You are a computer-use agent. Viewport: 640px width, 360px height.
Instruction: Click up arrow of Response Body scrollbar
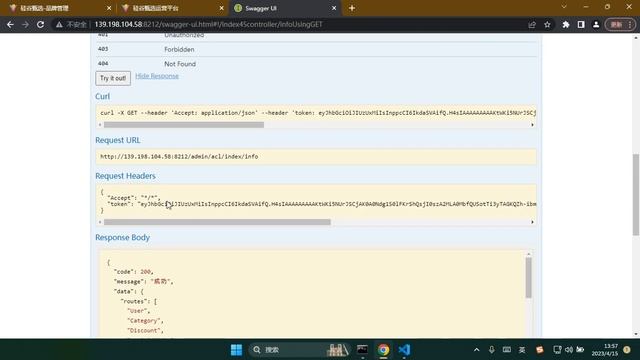[529, 254]
